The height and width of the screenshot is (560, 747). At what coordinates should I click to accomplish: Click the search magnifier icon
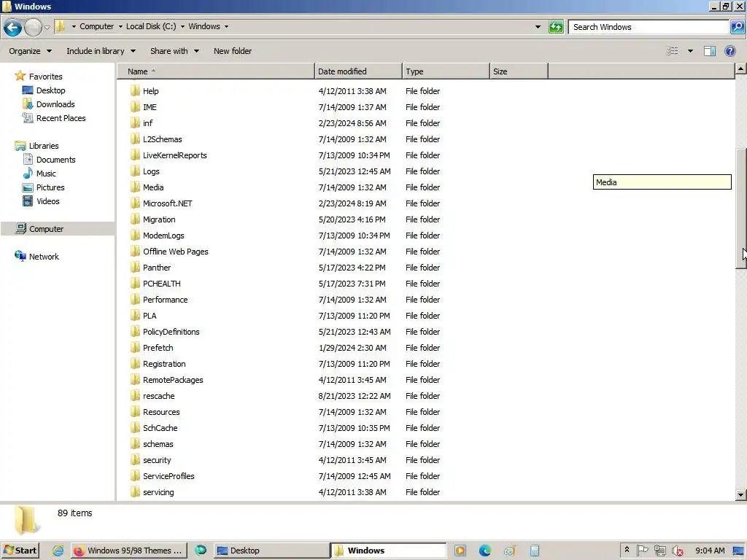[x=738, y=27]
